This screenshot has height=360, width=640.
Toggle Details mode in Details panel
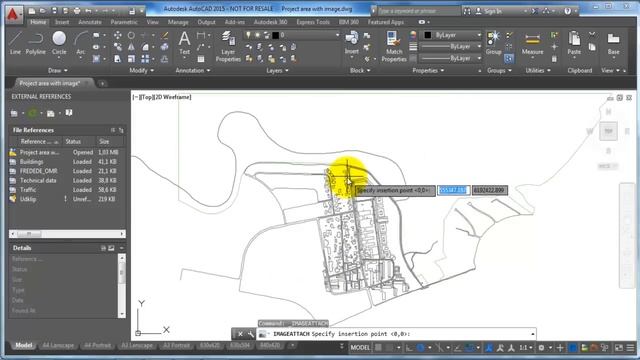coord(103,248)
